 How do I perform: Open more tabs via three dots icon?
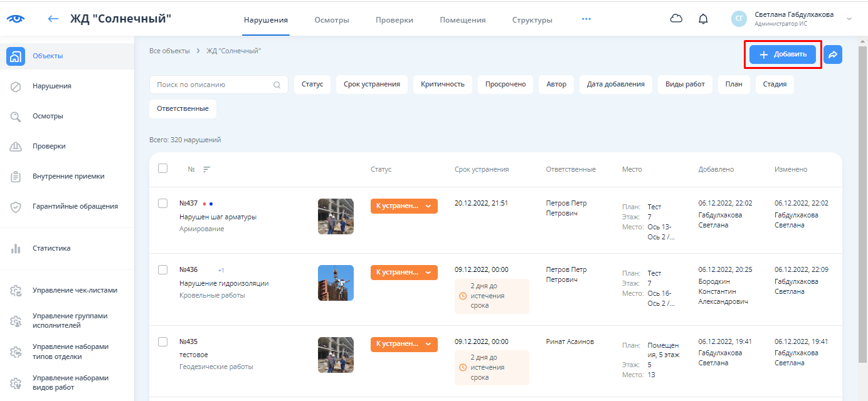(x=586, y=19)
